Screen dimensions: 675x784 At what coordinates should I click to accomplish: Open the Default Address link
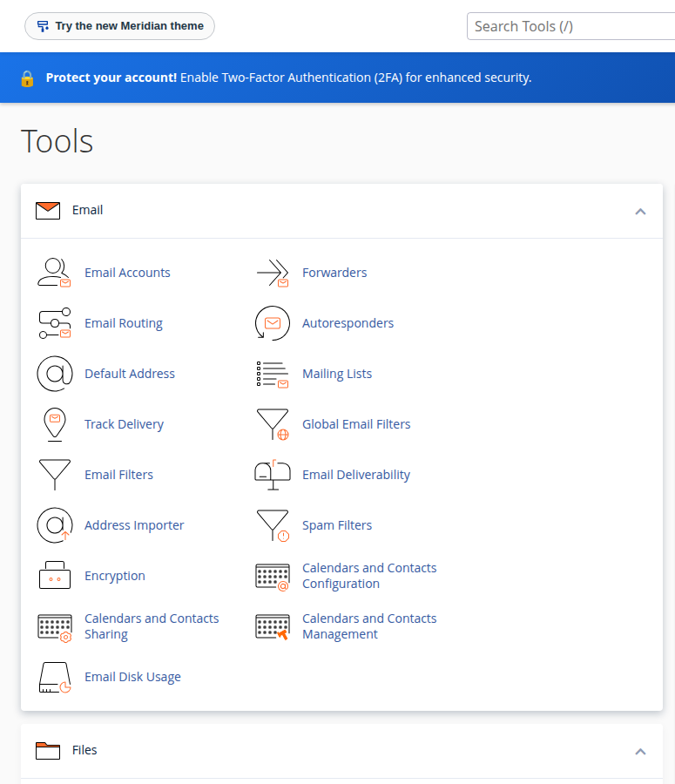(130, 374)
